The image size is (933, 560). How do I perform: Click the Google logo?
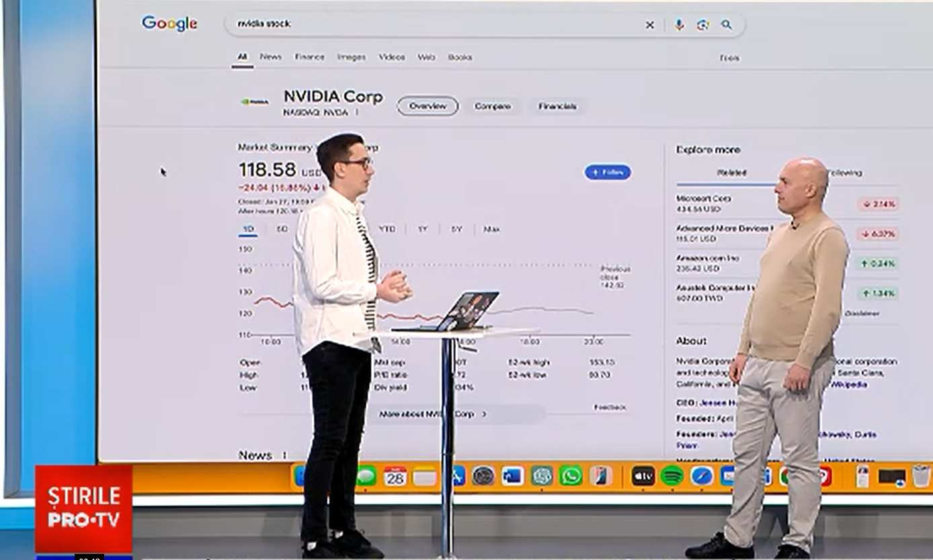point(169,24)
